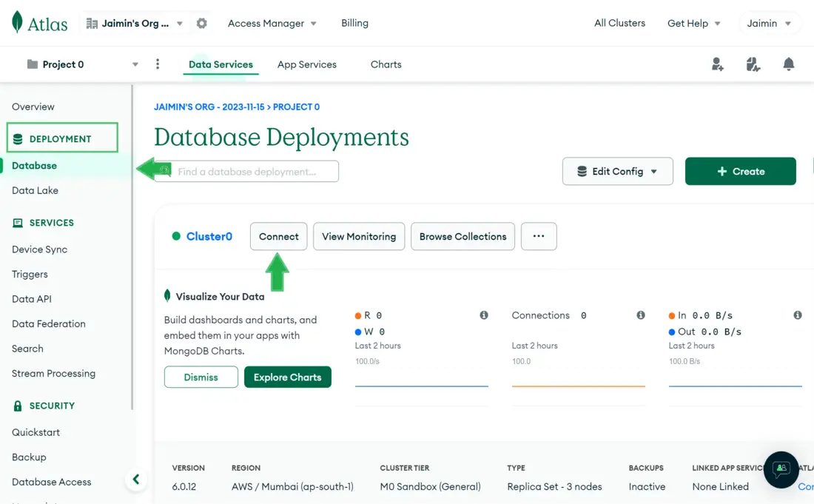Open the project three-dots options menu
The width and height of the screenshot is (814, 504).
[158, 64]
